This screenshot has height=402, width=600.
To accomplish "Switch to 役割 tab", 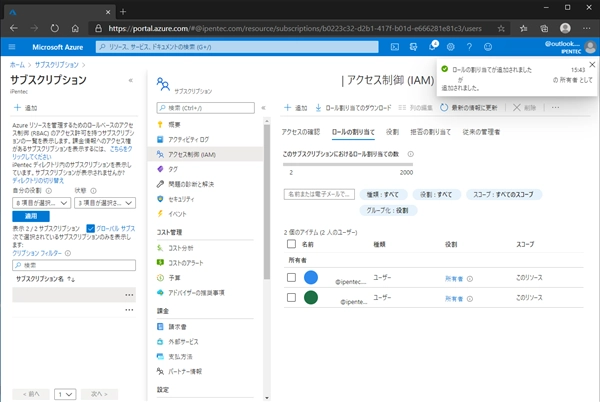I will tap(392, 132).
